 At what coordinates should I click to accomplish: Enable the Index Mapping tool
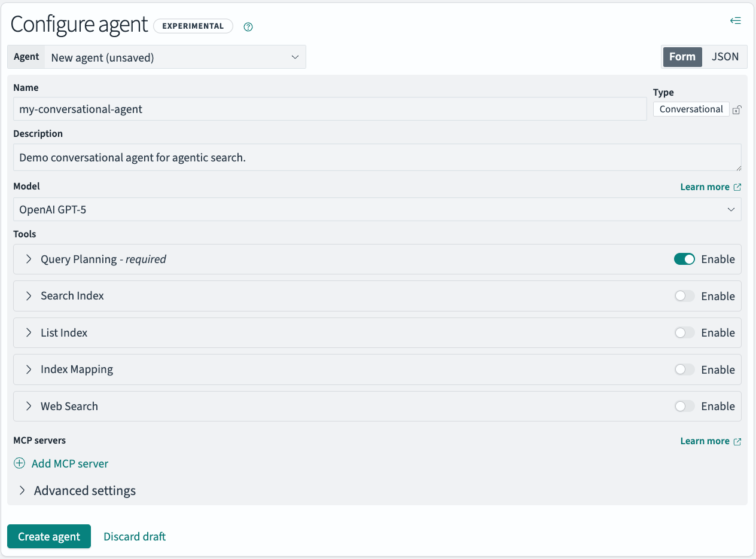(684, 369)
